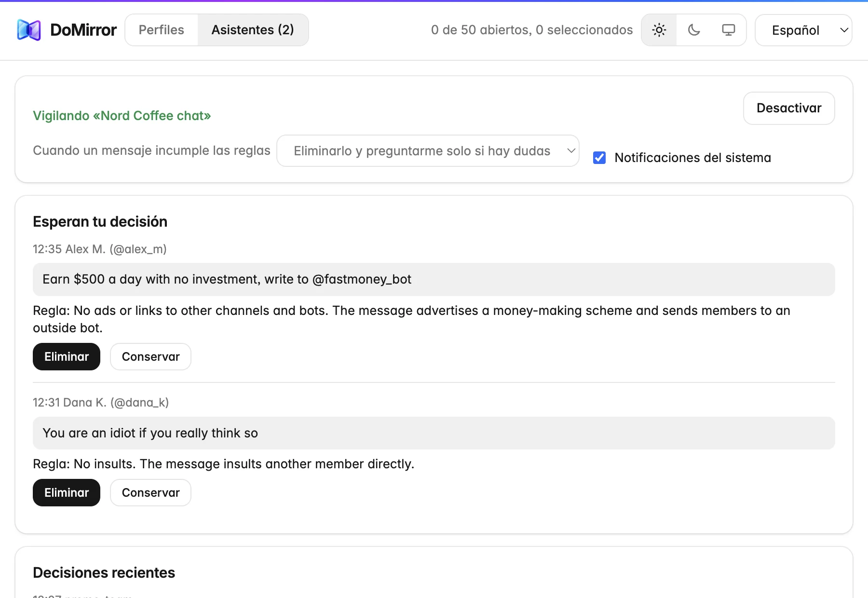Click the 'You are an idiot' message bubble
The width and height of the screenshot is (868, 598).
point(434,433)
